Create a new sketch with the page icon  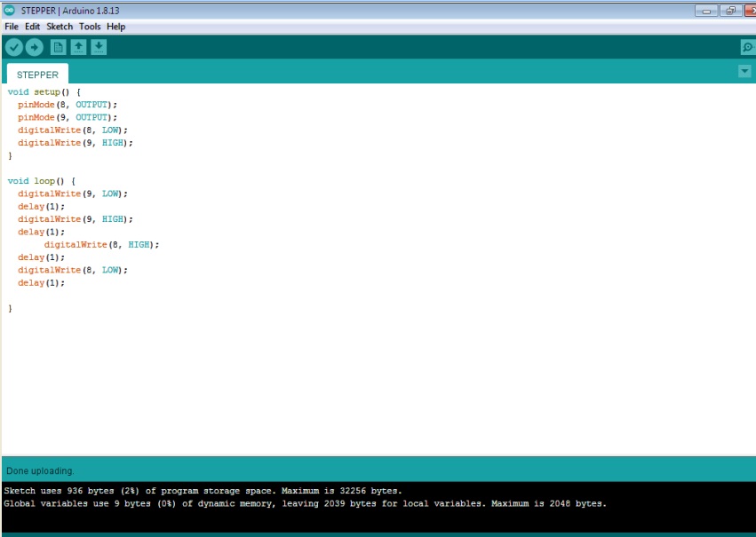59,47
